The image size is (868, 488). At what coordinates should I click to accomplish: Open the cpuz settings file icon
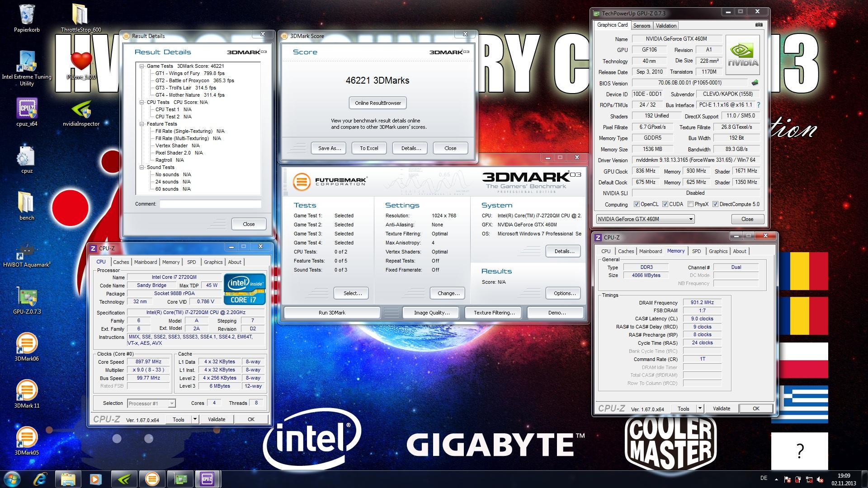(x=27, y=160)
